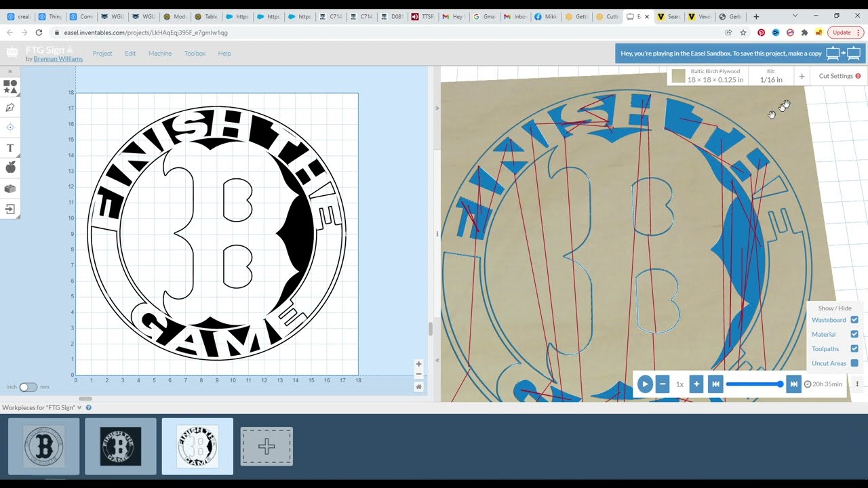Click the Import file tool icon
This screenshot has width=868, height=488.
pos(10,209)
